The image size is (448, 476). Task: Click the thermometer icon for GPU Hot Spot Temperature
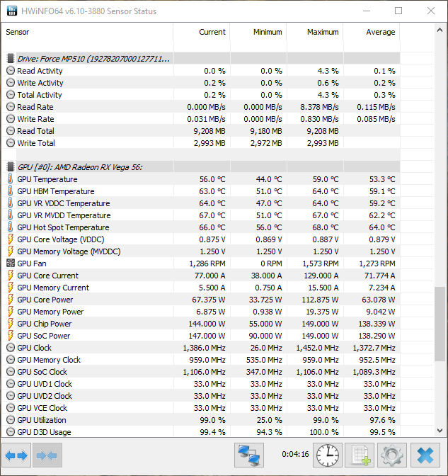11,227
